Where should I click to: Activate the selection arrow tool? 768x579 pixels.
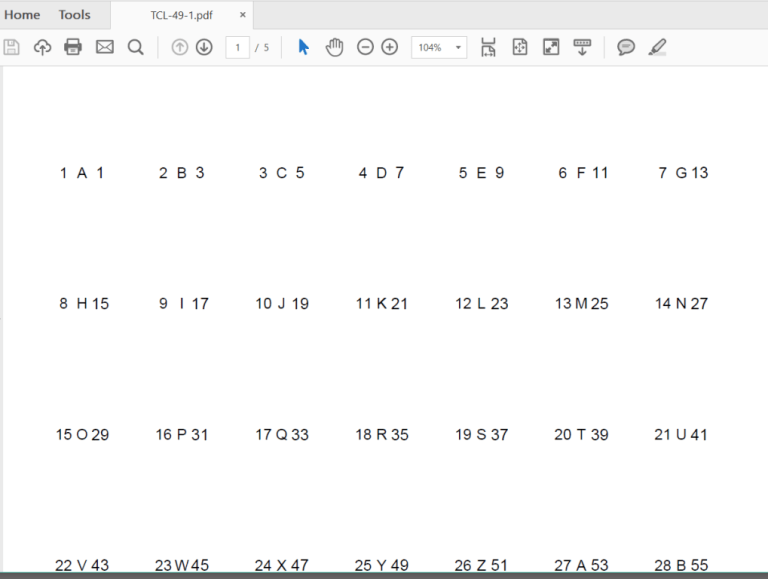304,47
